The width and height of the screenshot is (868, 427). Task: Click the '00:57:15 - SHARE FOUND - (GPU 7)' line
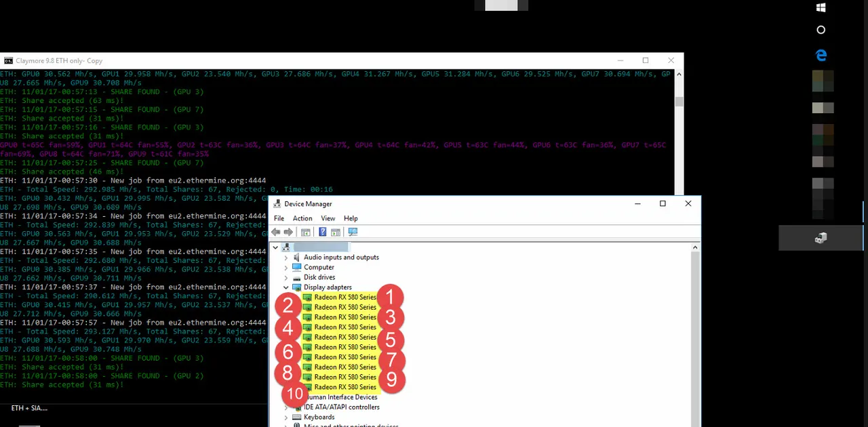click(x=102, y=109)
